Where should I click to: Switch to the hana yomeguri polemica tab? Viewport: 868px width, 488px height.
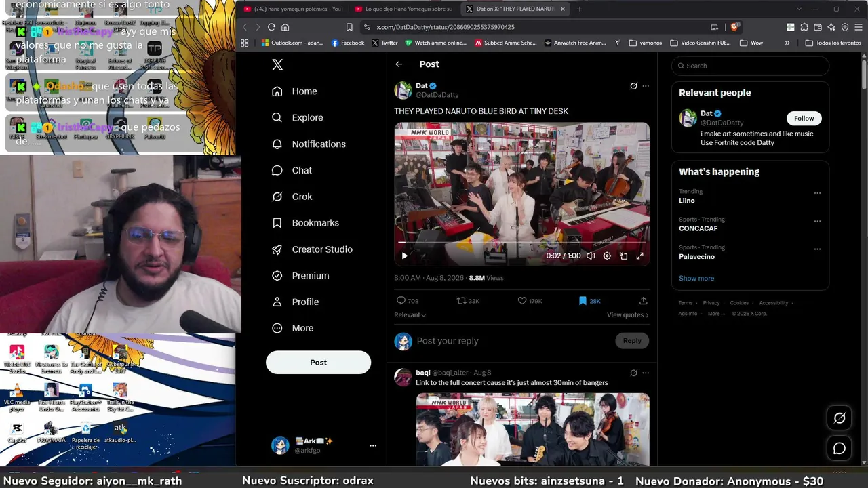pyautogui.click(x=293, y=9)
